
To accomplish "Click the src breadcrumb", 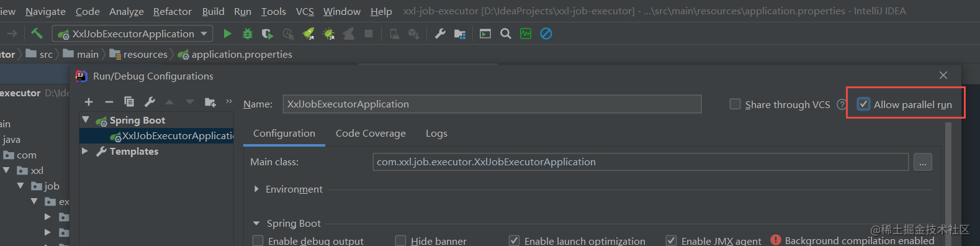I will click(46, 55).
